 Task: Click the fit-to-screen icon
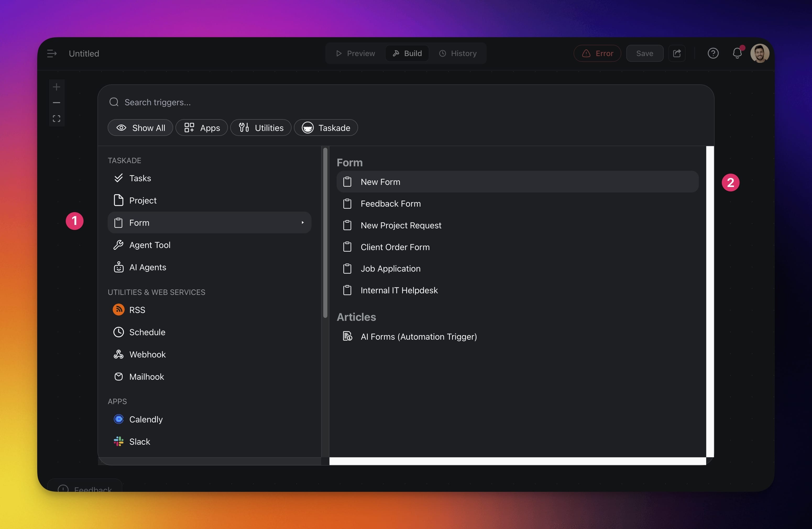click(57, 119)
